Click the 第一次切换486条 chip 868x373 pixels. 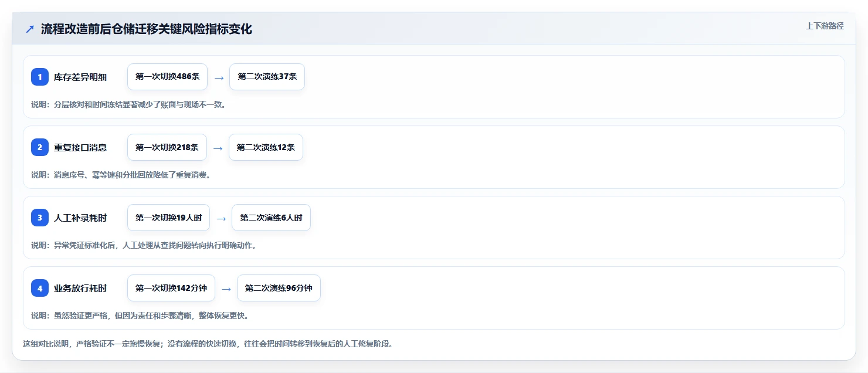[x=167, y=77]
